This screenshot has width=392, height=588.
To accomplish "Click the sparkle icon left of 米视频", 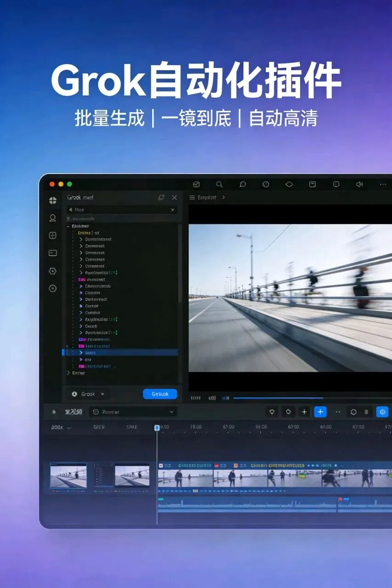I will pos(54,412).
